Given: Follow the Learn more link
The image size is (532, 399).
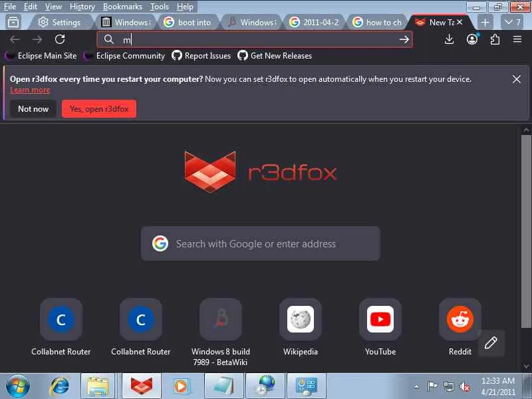Looking at the screenshot, I should 30,90.
